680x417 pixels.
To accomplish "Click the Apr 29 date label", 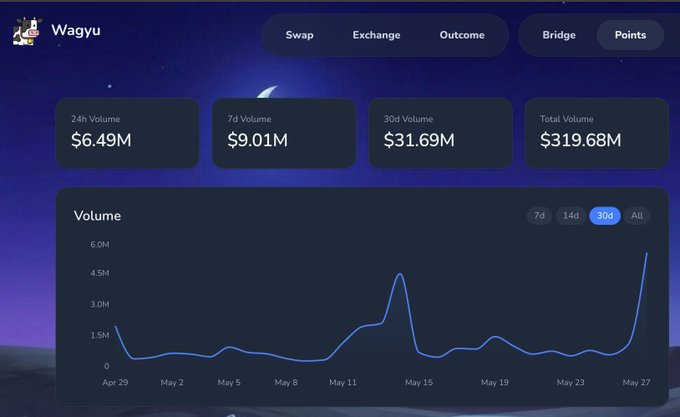I will coord(115,382).
